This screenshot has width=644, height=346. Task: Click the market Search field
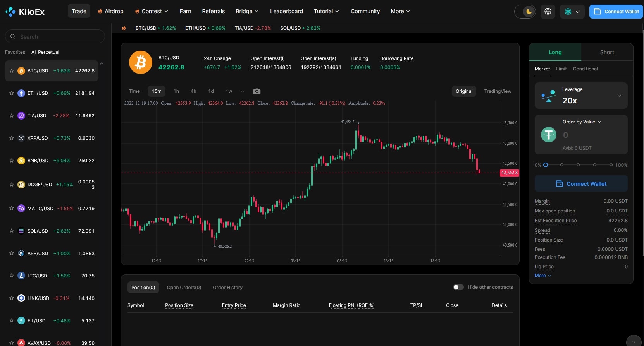coord(55,36)
